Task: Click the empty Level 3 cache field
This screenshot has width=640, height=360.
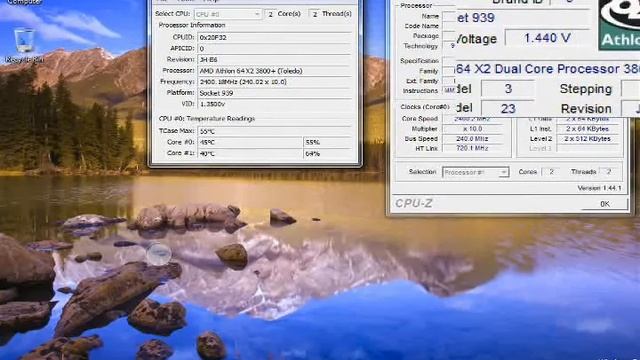Action: point(587,149)
